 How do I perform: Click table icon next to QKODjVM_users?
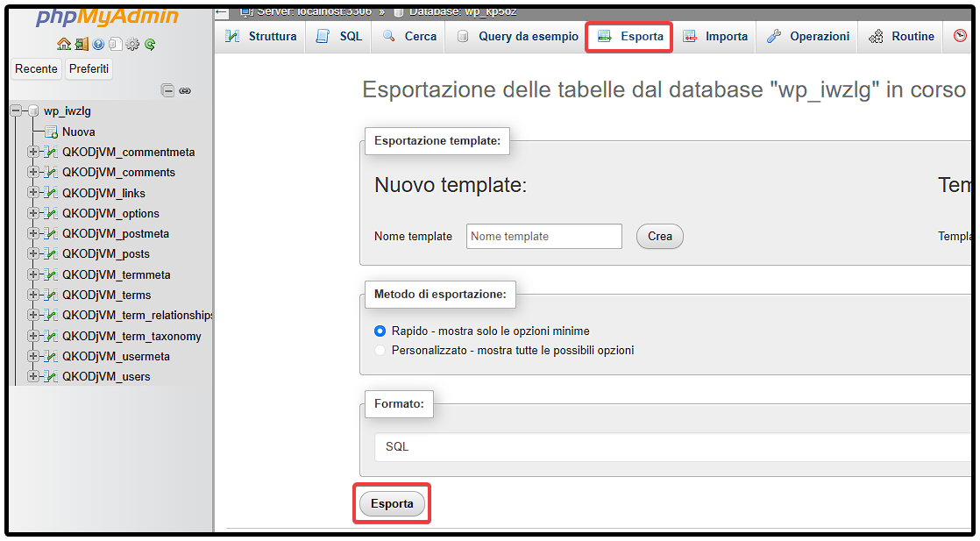(51, 376)
